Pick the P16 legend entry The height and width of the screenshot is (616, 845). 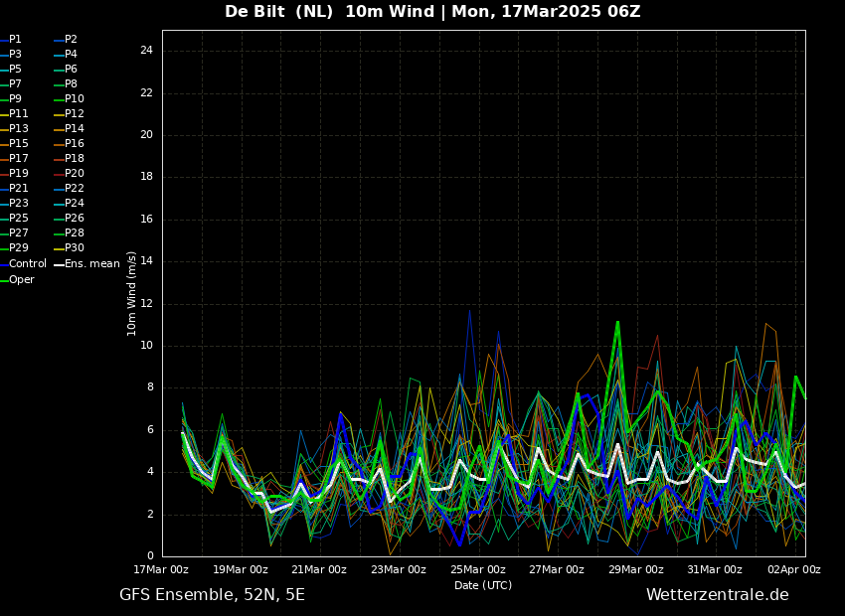point(75,144)
